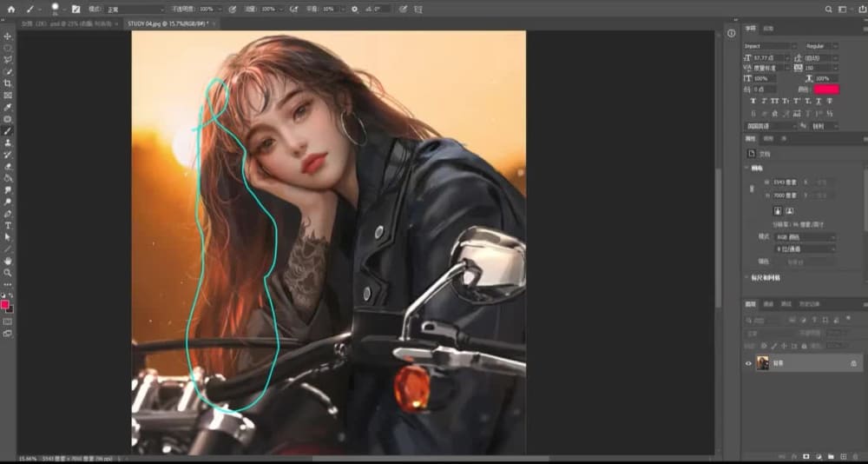
Task: Click the opacity 100% field
Action: [207, 10]
